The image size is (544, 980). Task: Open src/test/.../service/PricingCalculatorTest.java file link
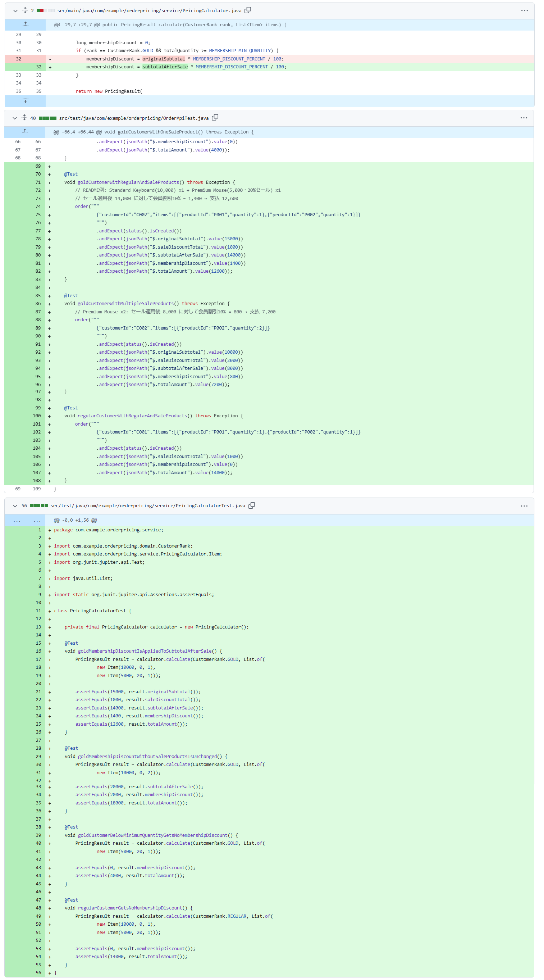(148, 505)
